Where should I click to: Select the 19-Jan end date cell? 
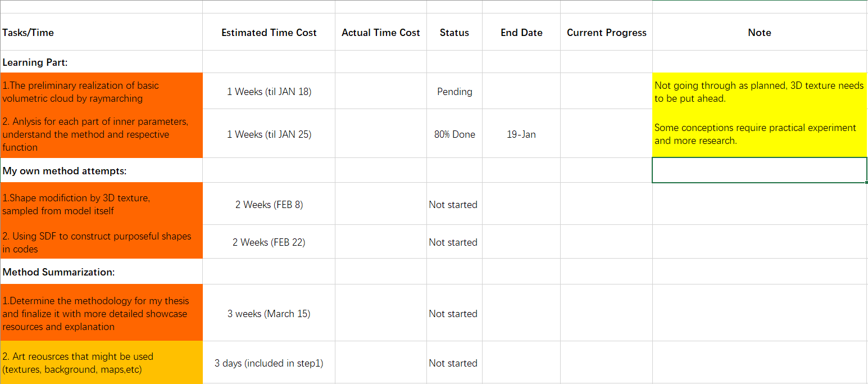(x=521, y=134)
